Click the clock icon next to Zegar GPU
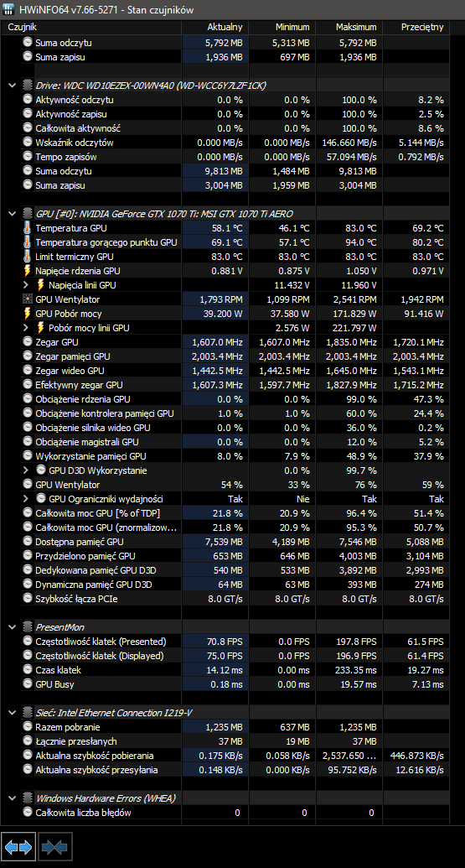The image size is (465, 868). coord(28,342)
